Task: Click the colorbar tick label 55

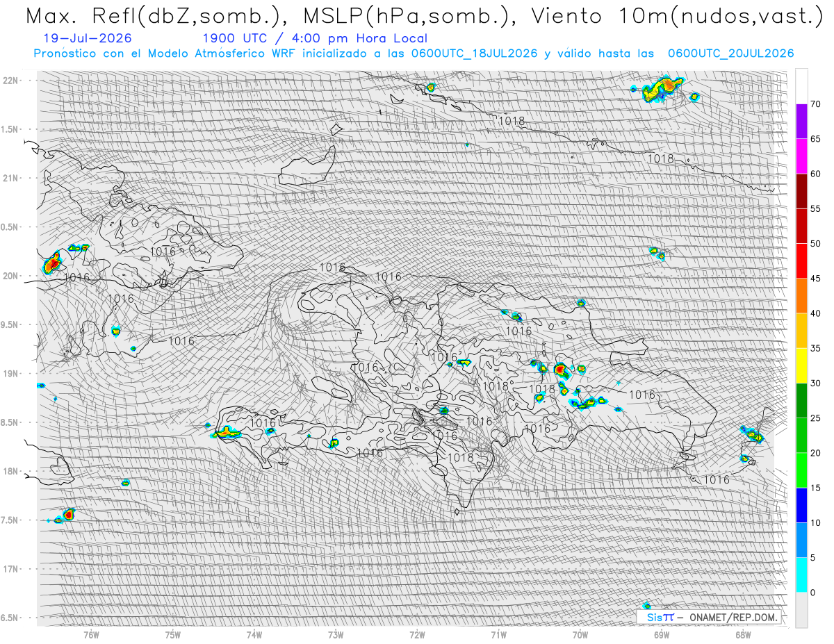Action: [816, 208]
